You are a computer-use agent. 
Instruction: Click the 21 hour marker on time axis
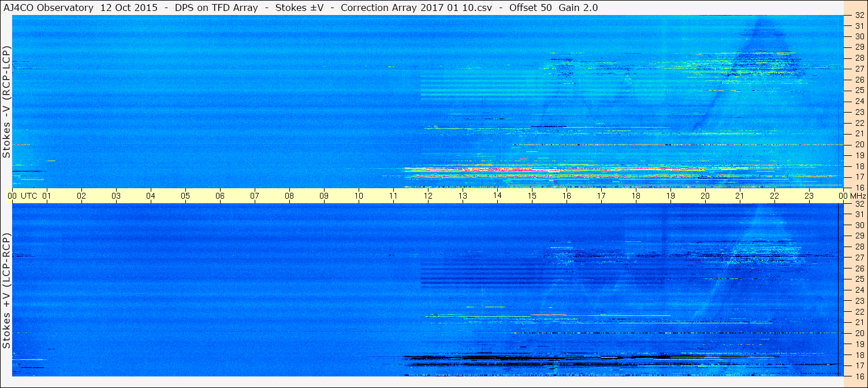click(x=740, y=196)
